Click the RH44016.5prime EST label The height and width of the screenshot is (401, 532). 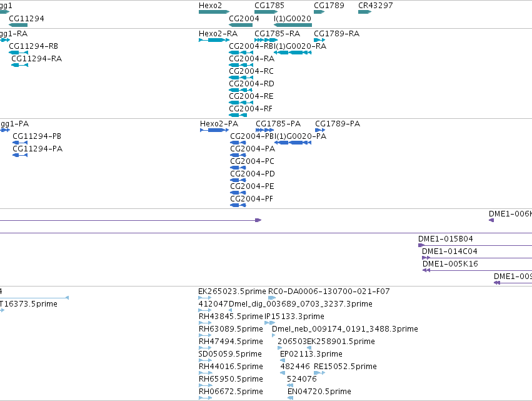pos(231,367)
